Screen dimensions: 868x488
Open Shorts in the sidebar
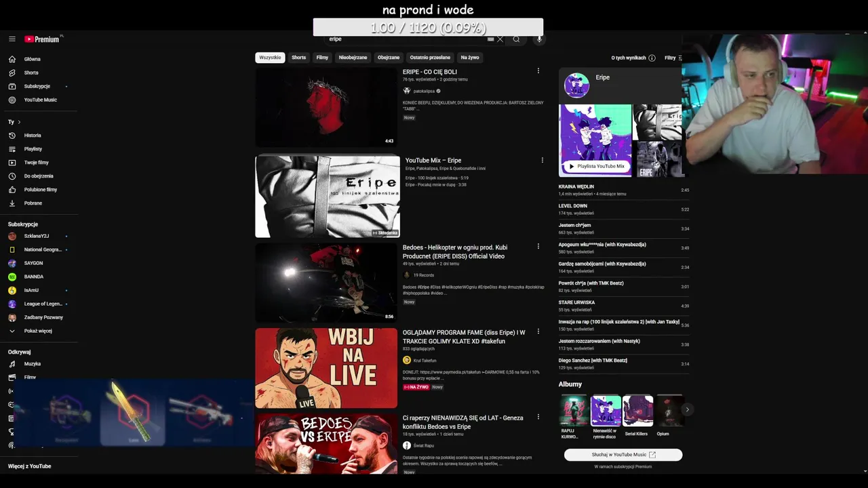coord(31,73)
